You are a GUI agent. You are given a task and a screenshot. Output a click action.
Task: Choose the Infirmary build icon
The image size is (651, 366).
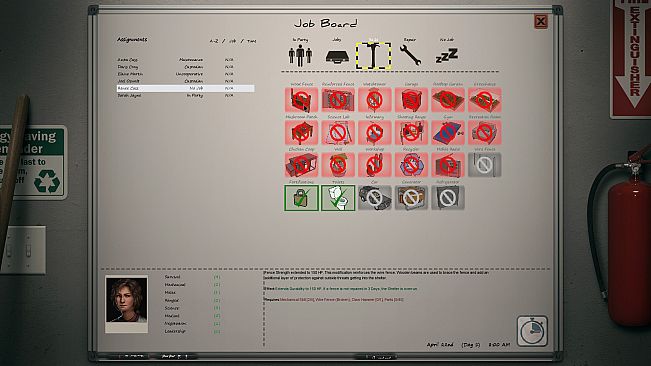point(374,132)
